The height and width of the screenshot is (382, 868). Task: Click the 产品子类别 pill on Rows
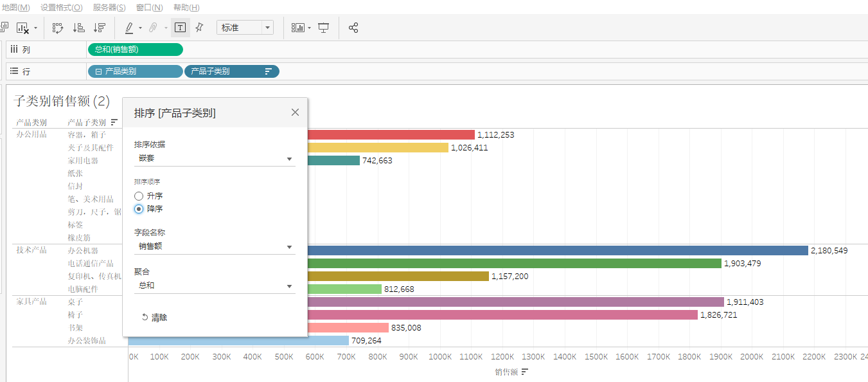click(232, 71)
